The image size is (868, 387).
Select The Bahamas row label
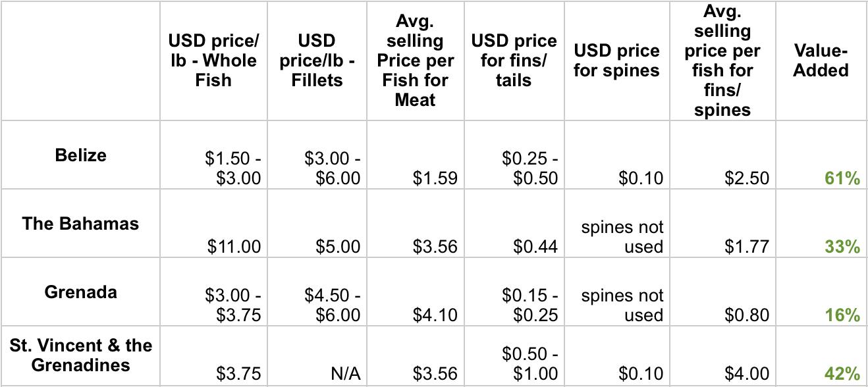click(x=80, y=223)
